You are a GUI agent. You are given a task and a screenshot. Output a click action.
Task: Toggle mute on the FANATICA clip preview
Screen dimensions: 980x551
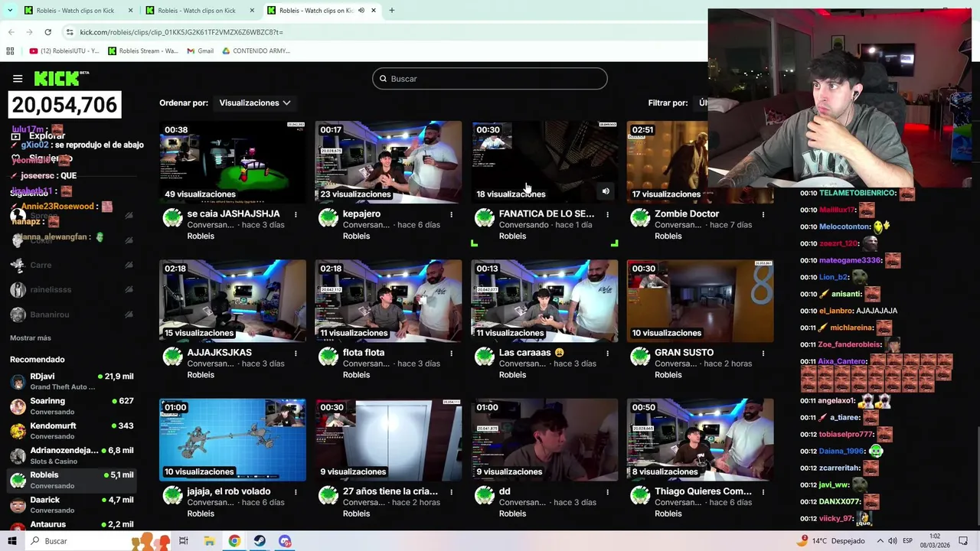tap(606, 191)
